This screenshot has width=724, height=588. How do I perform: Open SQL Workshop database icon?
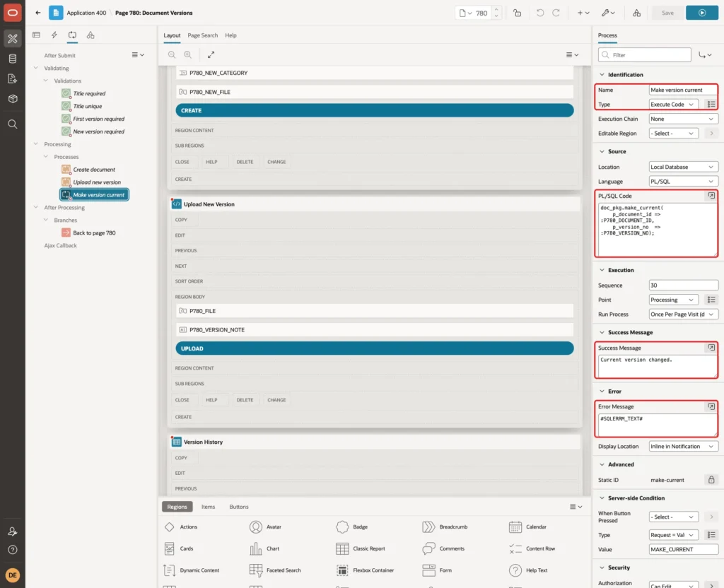13,59
